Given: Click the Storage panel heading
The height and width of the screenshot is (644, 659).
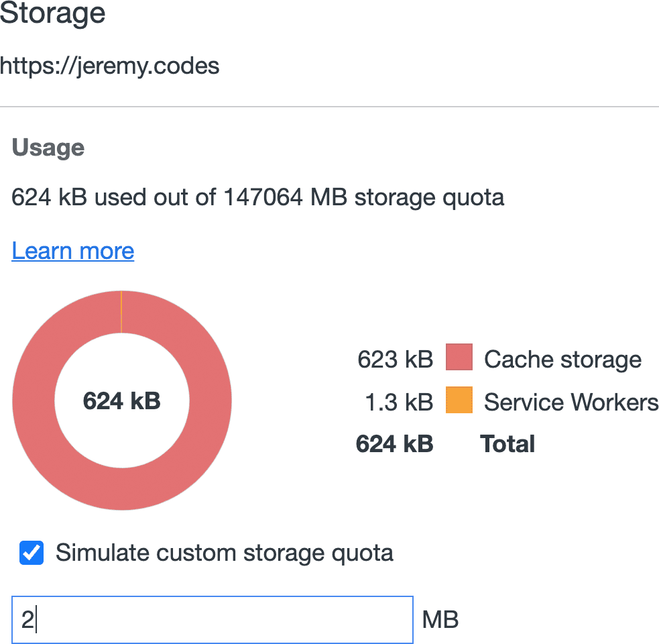Looking at the screenshot, I should [52, 13].
